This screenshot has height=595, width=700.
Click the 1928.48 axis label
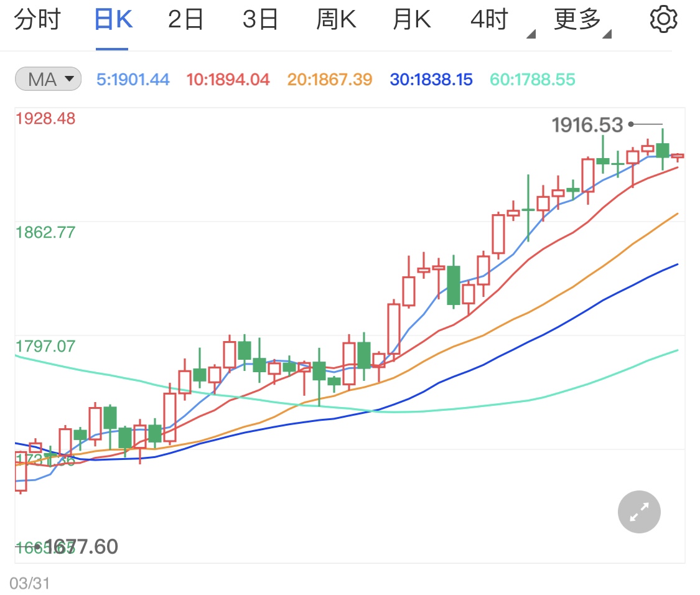pos(45,119)
